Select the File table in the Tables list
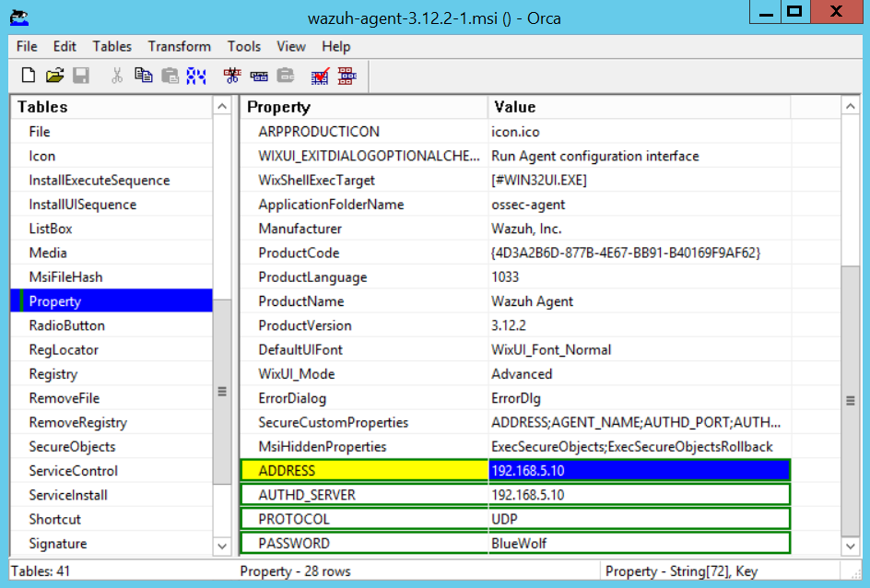The height and width of the screenshot is (588, 870). (112, 132)
